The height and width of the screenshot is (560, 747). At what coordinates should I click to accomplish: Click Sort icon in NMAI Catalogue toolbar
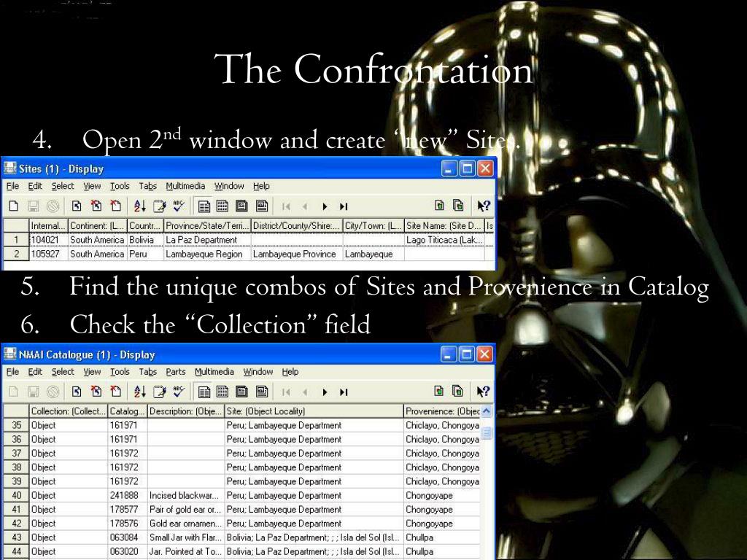coord(139,392)
